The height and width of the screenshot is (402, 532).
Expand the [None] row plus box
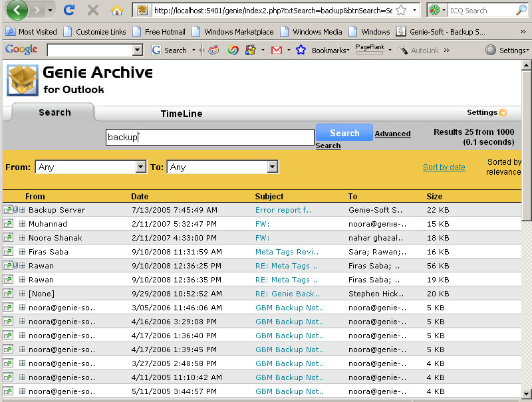23,294
